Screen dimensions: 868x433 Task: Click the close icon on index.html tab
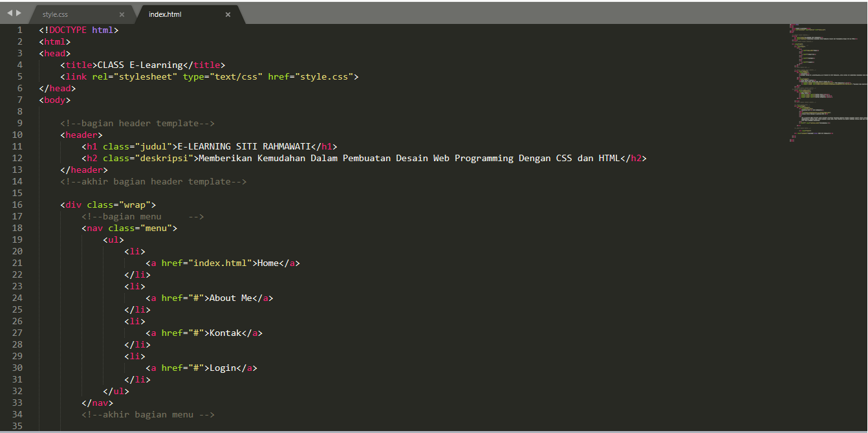click(x=228, y=14)
